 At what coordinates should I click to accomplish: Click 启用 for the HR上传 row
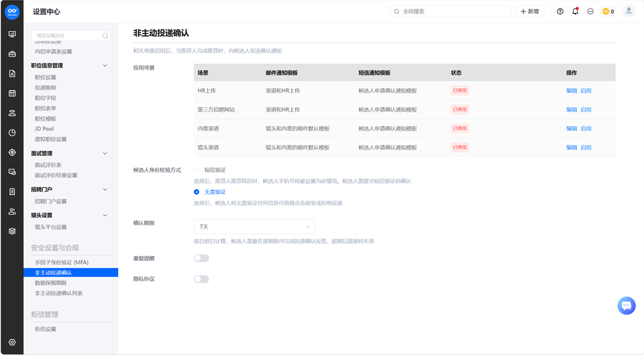[x=586, y=91]
